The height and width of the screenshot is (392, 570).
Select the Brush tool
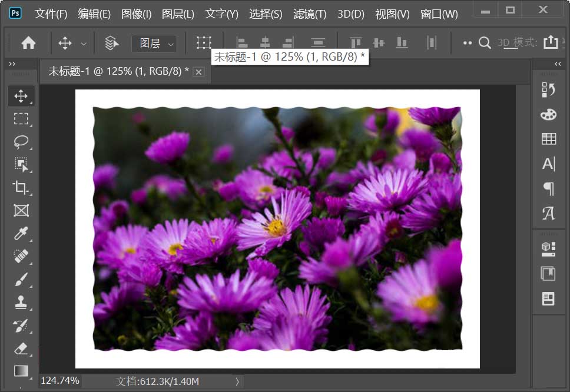21,279
